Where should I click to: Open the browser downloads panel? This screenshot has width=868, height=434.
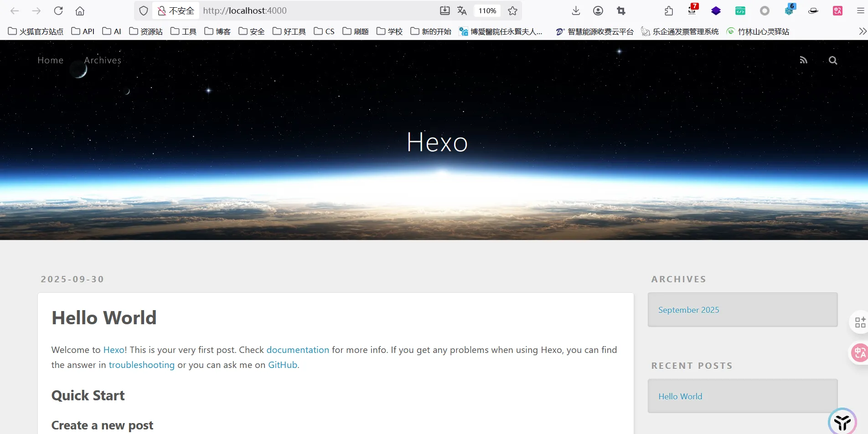click(x=576, y=11)
